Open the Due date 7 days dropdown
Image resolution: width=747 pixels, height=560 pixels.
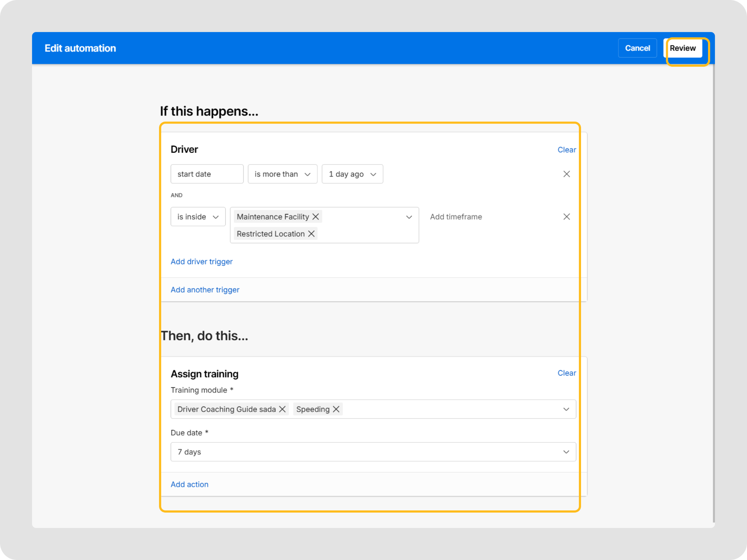click(373, 452)
